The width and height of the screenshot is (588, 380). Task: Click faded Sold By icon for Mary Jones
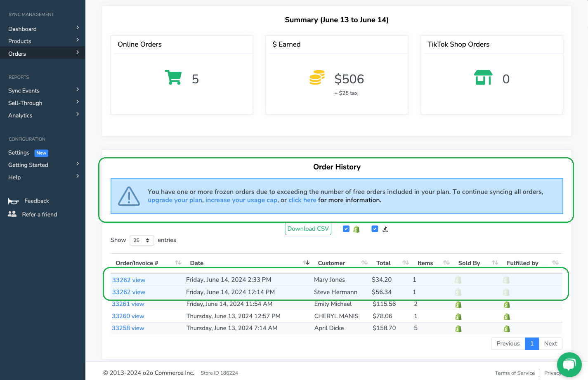click(x=458, y=280)
